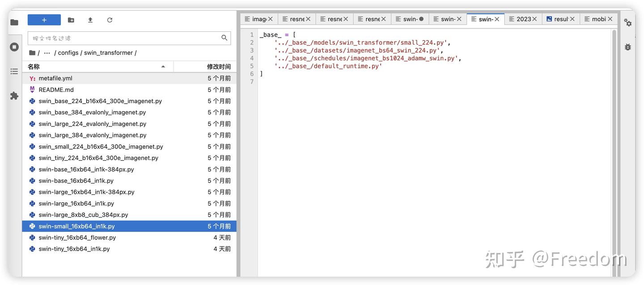This screenshot has height=285, width=644.
Task: Click editor line containing default_runtime.py
Action: 329,66
